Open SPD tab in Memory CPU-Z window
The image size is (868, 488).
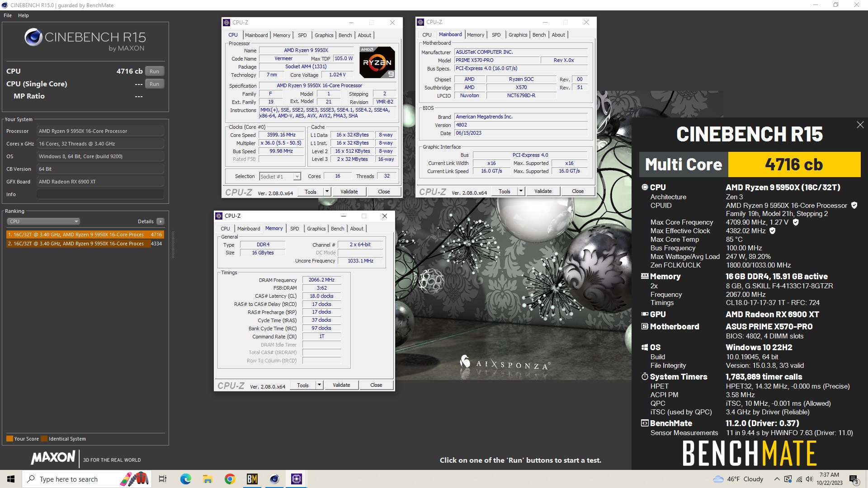pos(295,229)
